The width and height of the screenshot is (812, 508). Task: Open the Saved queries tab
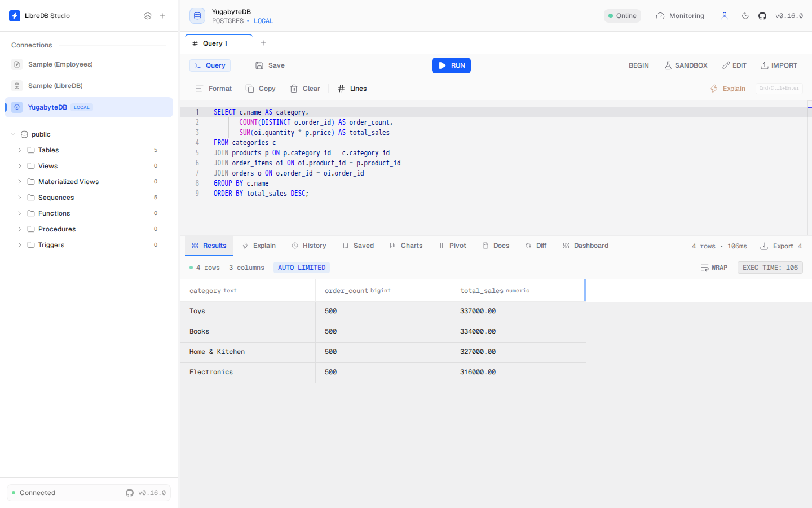[x=358, y=246]
